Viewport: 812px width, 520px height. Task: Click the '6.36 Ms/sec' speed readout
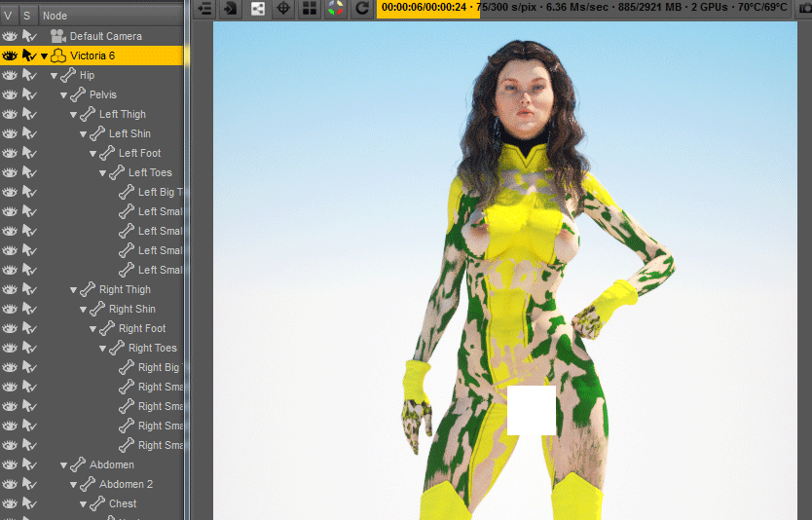tap(577, 7)
